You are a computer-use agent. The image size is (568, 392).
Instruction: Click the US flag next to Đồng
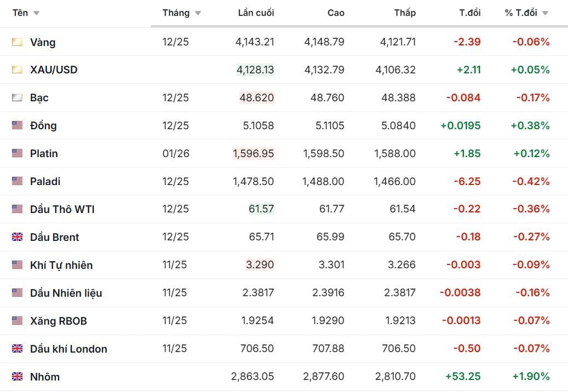pos(18,126)
